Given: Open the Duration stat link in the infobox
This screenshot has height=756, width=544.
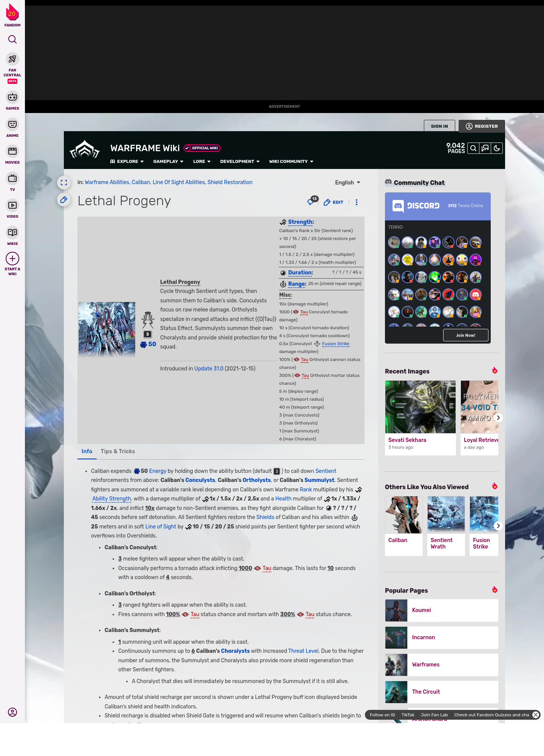Looking at the screenshot, I should [300, 273].
